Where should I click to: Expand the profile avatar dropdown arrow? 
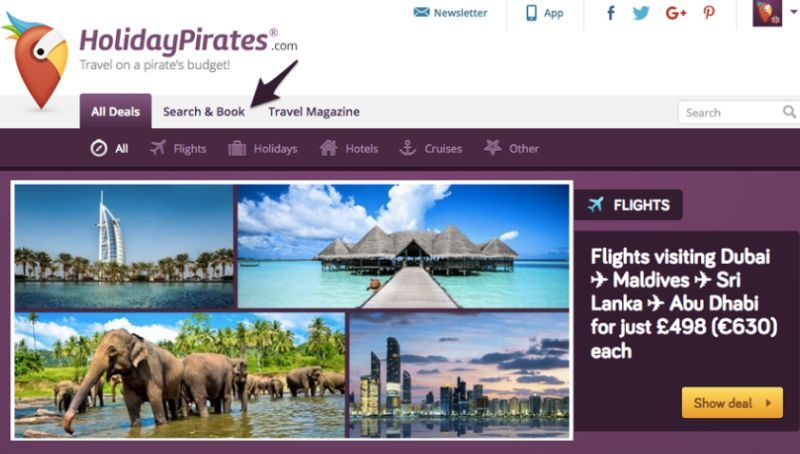pyautogui.click(x=794, y=11)
